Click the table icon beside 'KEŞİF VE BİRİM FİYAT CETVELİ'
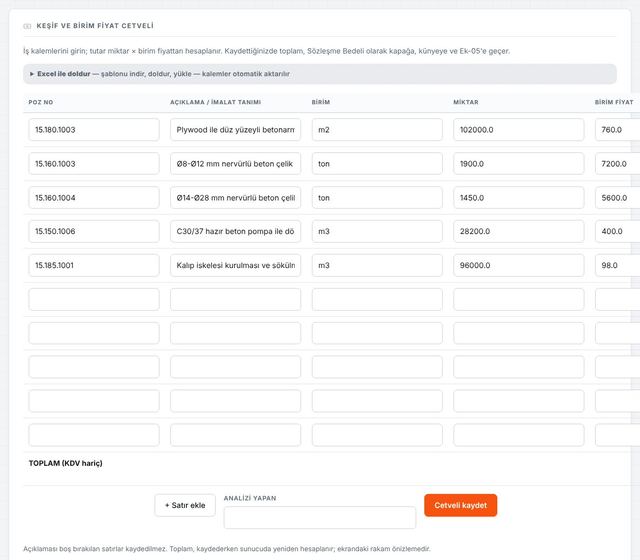The image size is (640, 560). tap(27, 26)
